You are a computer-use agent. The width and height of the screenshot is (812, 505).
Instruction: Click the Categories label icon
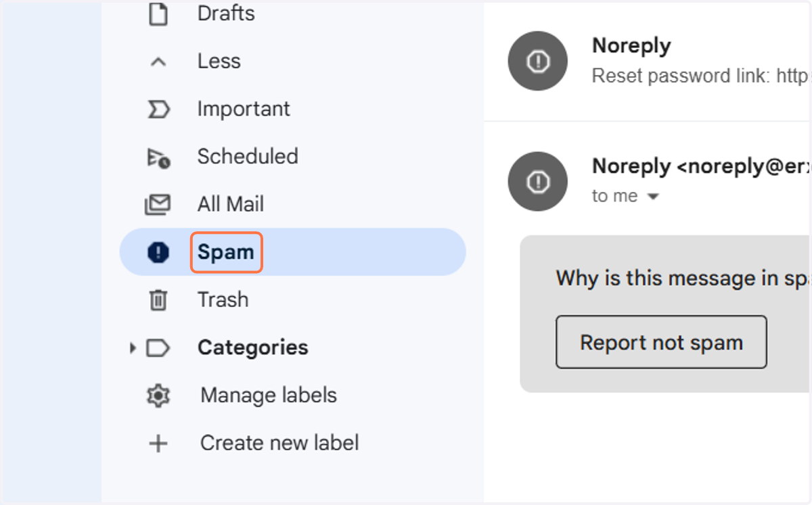158,348
